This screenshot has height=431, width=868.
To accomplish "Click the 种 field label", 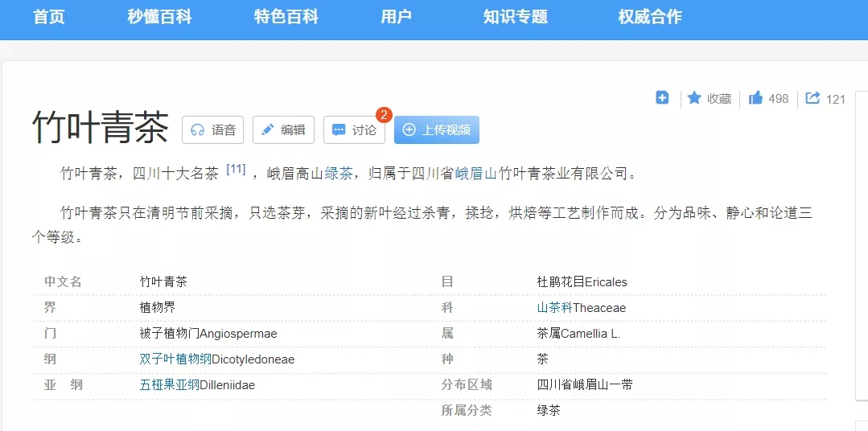I will (x=447, y=359).
